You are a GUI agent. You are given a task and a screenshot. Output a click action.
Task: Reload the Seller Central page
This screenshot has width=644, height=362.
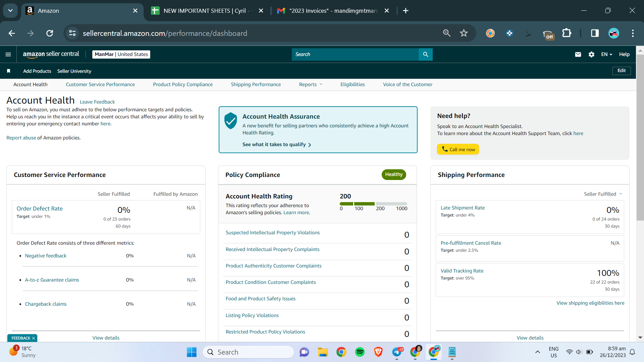click(50, 33)
